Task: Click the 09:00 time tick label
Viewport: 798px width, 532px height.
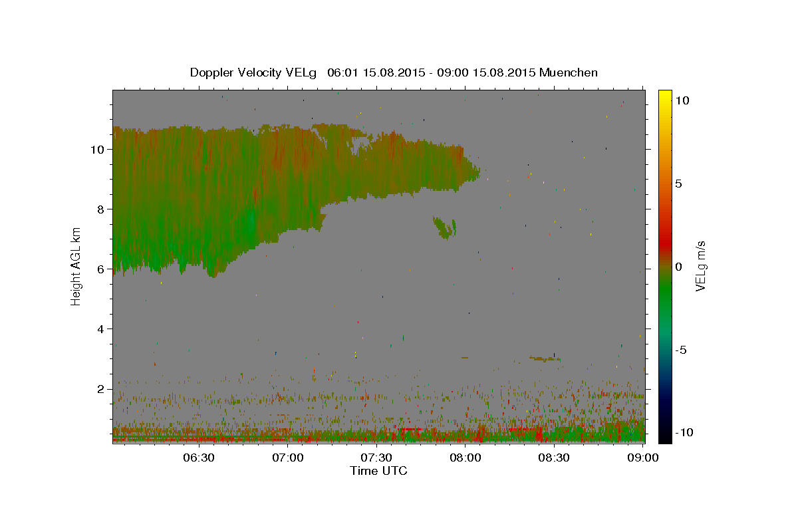Action: (x=643, y=458)
